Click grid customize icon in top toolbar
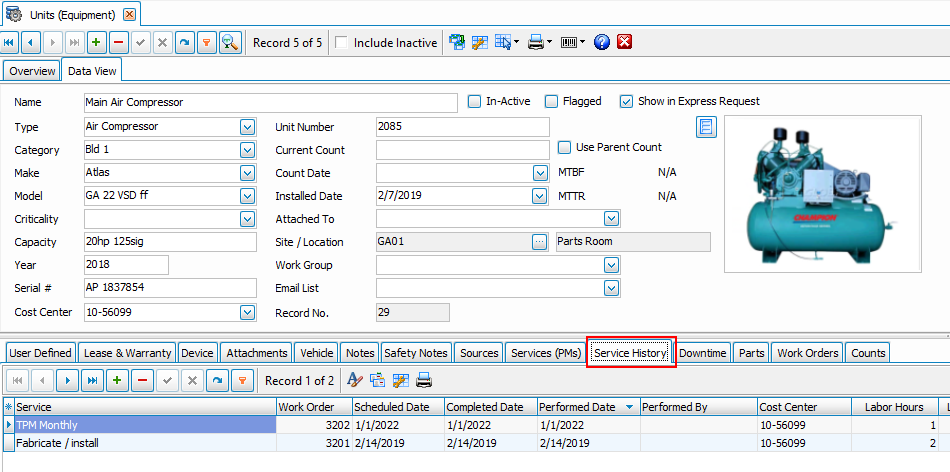The height and width of the screenshot is (472, 950). (480, 42)
